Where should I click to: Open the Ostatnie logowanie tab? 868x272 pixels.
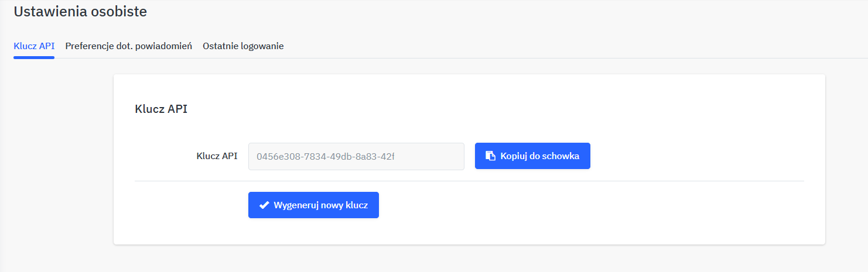coord(243,46)
